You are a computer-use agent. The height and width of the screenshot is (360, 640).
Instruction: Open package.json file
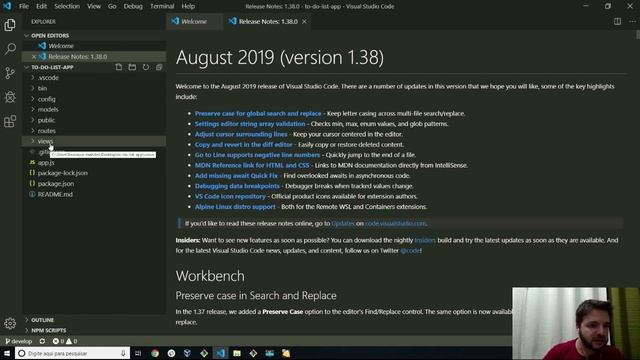pos(56,184)
